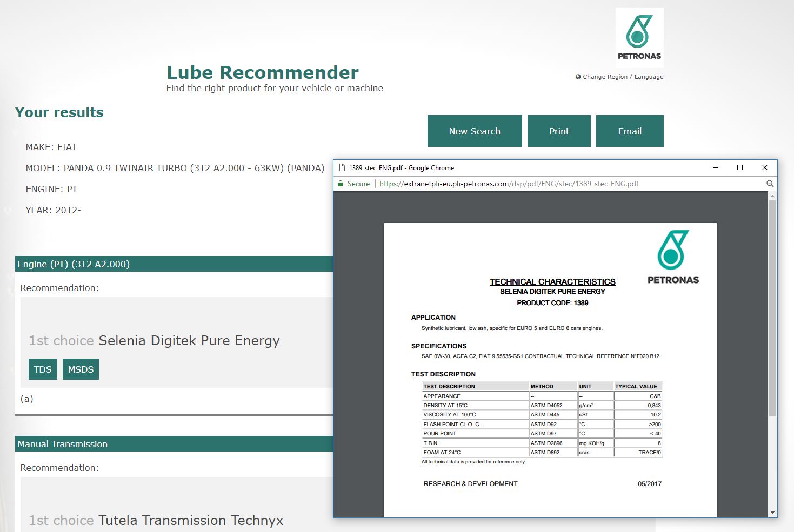Focus the PDF URL address field

[x=509, y=184]
